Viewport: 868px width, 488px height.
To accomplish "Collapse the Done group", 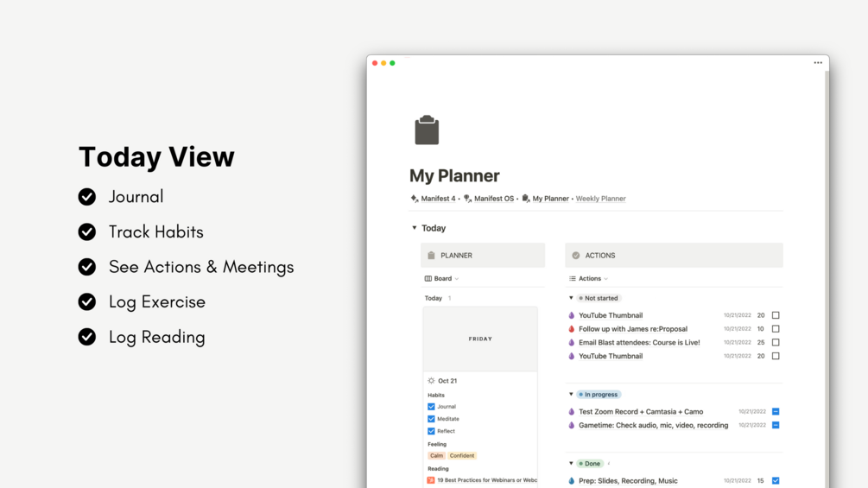I will (571, 464).
